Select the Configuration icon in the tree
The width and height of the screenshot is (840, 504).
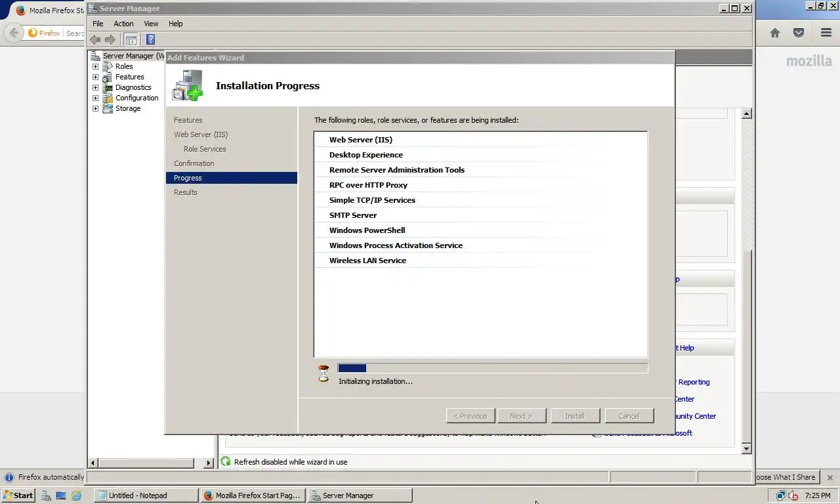[x=107, y=98]
